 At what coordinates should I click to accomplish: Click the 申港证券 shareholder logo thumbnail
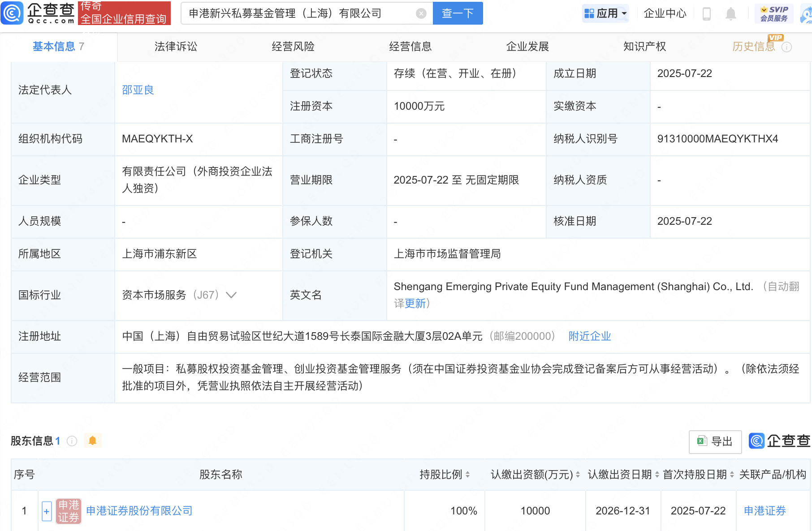[68, 511]
